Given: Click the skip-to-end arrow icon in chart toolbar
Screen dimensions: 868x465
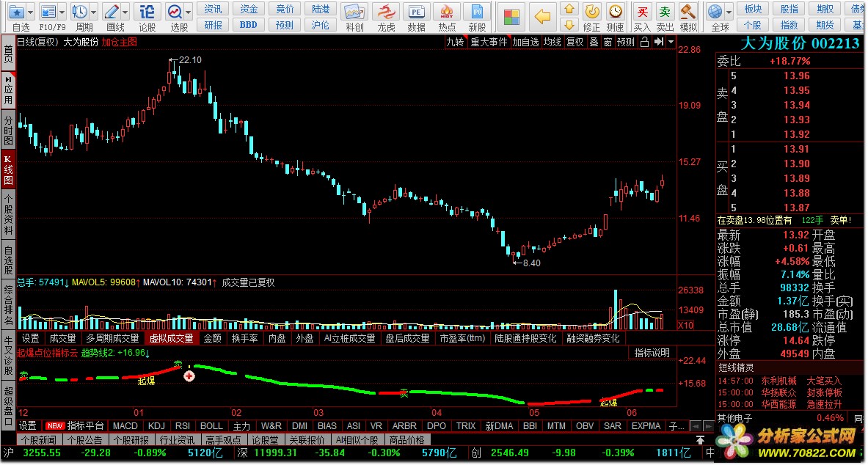Looking at the screenshot, I should pyautogui.click(x=658, y=42).
